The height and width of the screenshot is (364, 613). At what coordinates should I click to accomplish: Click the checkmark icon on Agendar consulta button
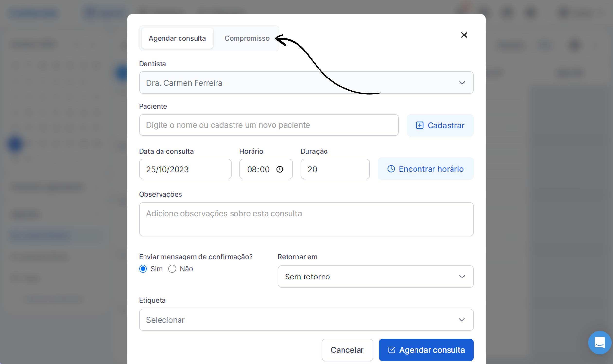(x=392, y=350)
